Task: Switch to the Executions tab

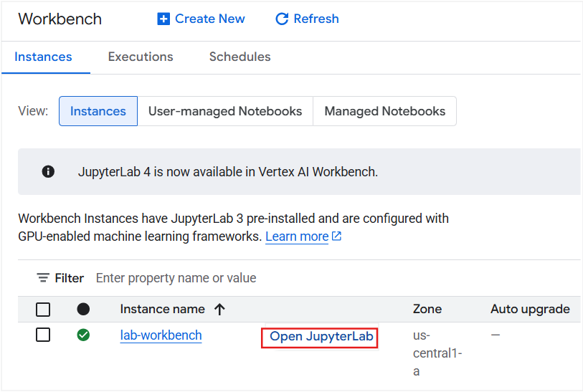Action: [x=141, y=57]
